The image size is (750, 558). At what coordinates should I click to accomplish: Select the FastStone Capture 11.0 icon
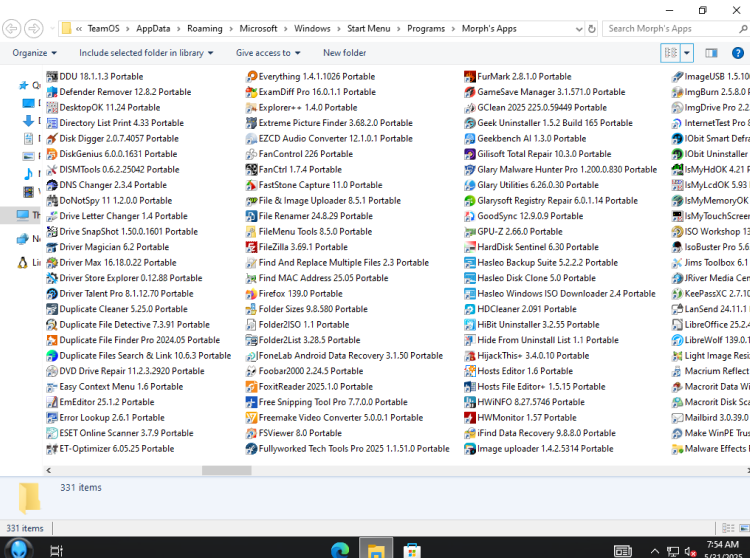click(251, 185)
